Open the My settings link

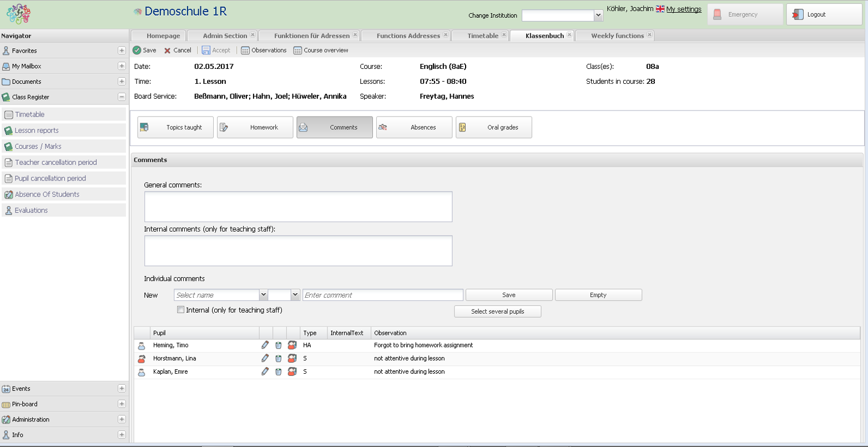pyautogui.click(x=684, y=9)
